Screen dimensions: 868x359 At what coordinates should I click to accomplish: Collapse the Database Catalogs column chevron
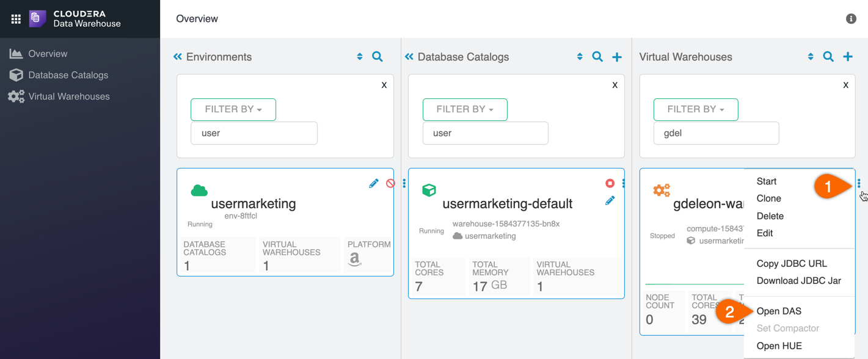click(409, 57)
